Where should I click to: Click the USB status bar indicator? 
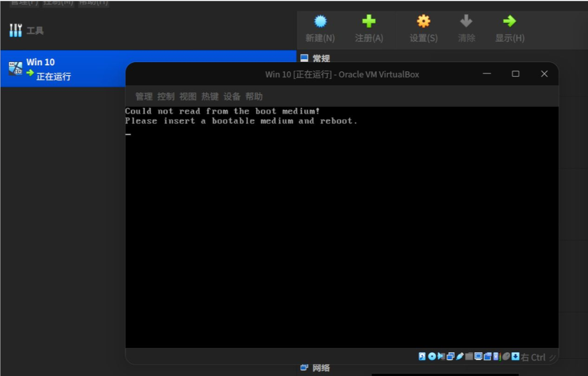click(x=459, y=356)
